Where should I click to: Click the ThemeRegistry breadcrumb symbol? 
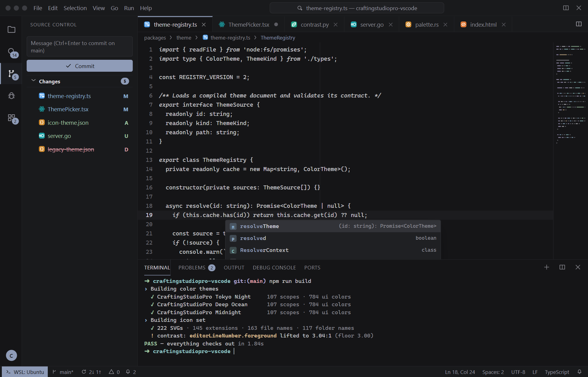point(278,38)
